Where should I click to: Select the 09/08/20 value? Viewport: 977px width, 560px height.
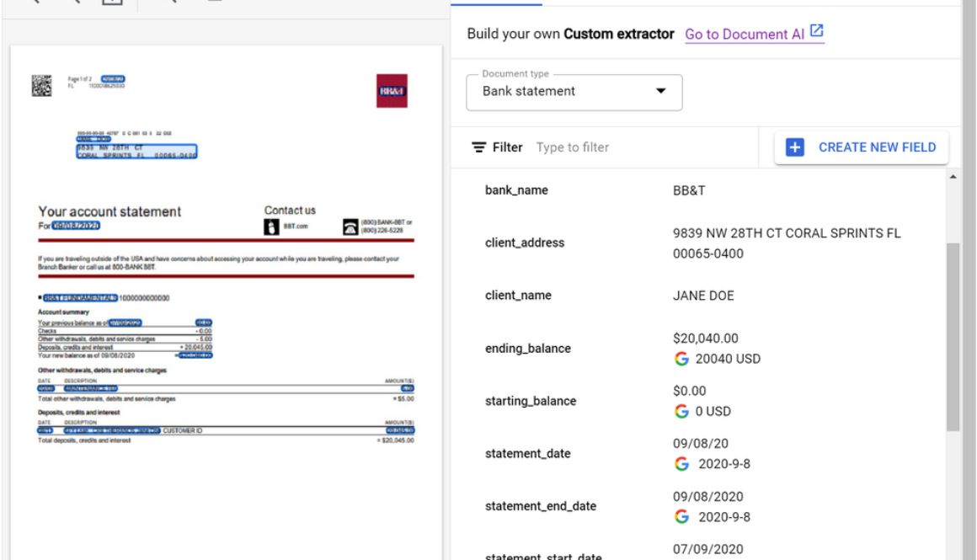tap(701, 444)
